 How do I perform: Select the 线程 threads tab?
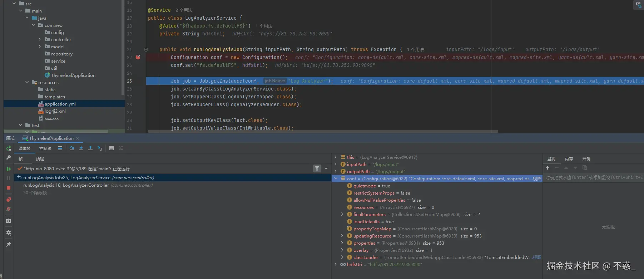40,159
